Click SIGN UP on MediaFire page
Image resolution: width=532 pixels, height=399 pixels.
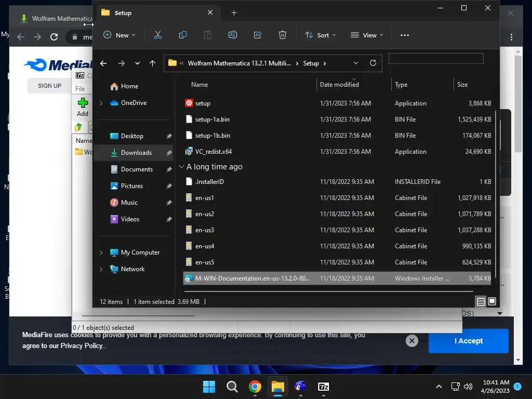tap(49, 86)
